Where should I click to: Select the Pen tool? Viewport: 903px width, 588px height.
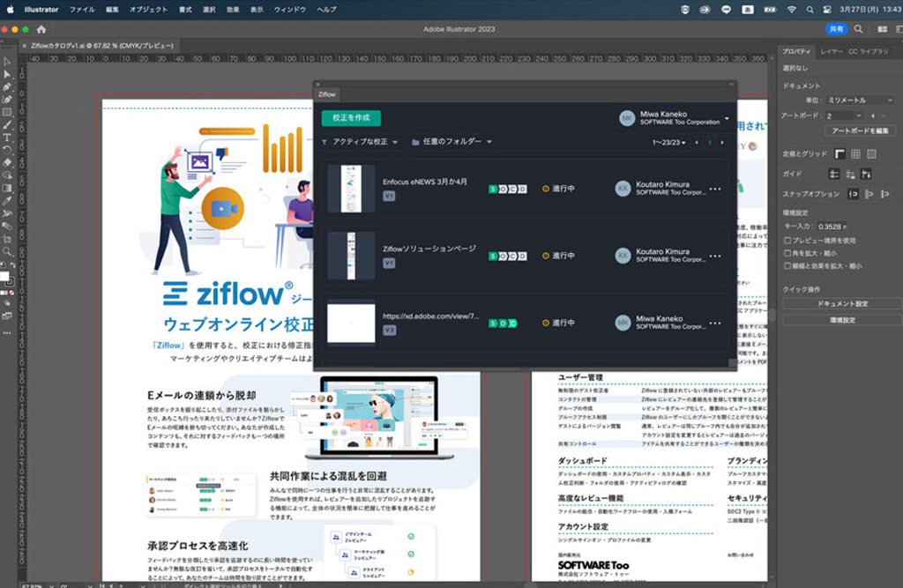point(7,87)
